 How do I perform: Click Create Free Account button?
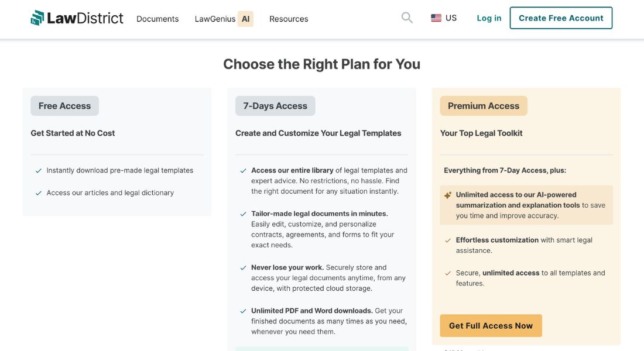click(561, 18)
